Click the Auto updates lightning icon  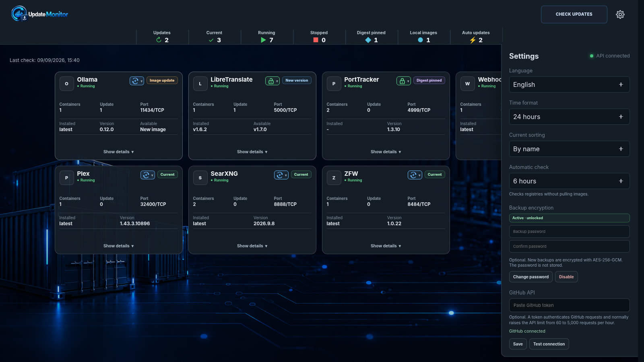click(x=473, y=40)
